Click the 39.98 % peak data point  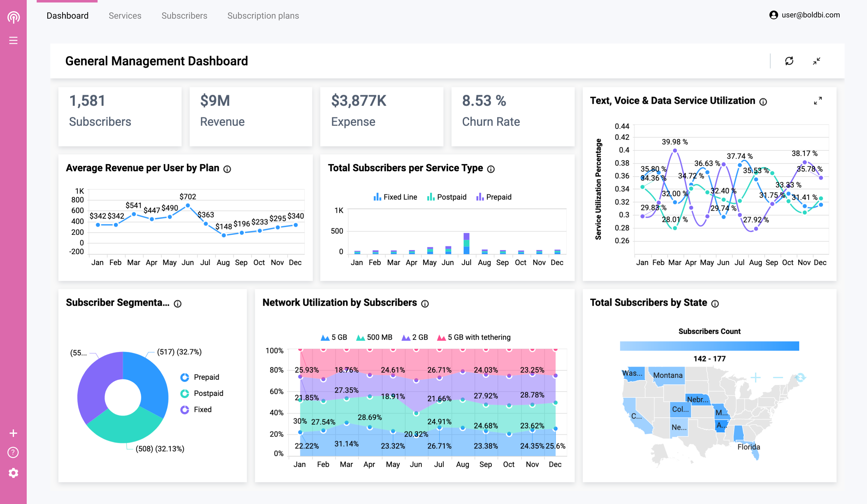click(675, 151)
